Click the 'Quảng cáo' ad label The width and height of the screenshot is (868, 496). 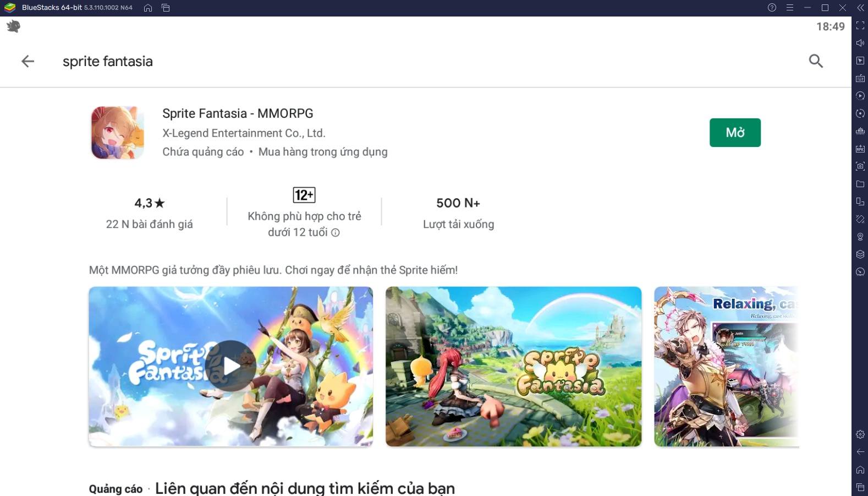116,489
